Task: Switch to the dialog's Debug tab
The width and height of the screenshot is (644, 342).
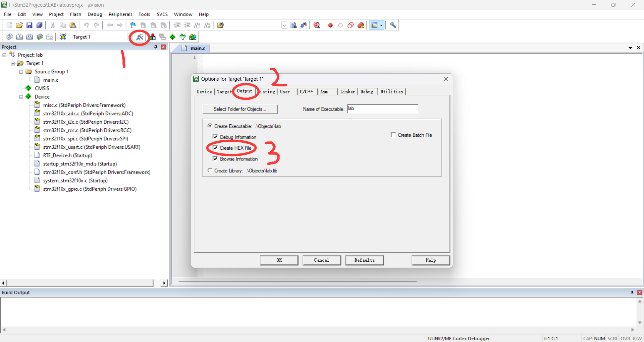Action: point(367,91)
